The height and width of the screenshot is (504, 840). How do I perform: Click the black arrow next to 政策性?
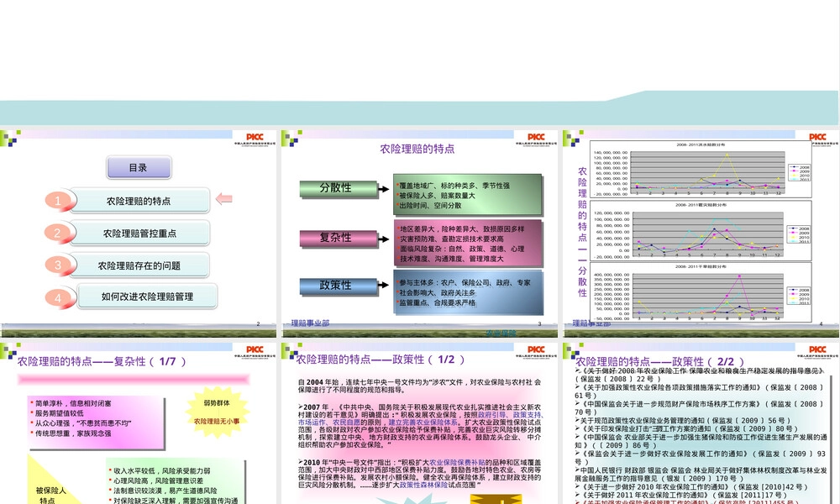(x=383, y=285)
